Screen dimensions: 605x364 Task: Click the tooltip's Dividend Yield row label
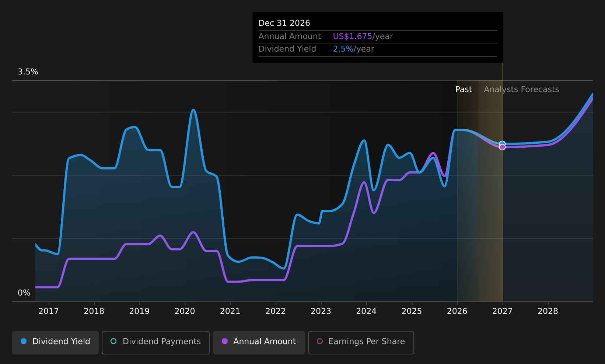click(x=287, y=49)
